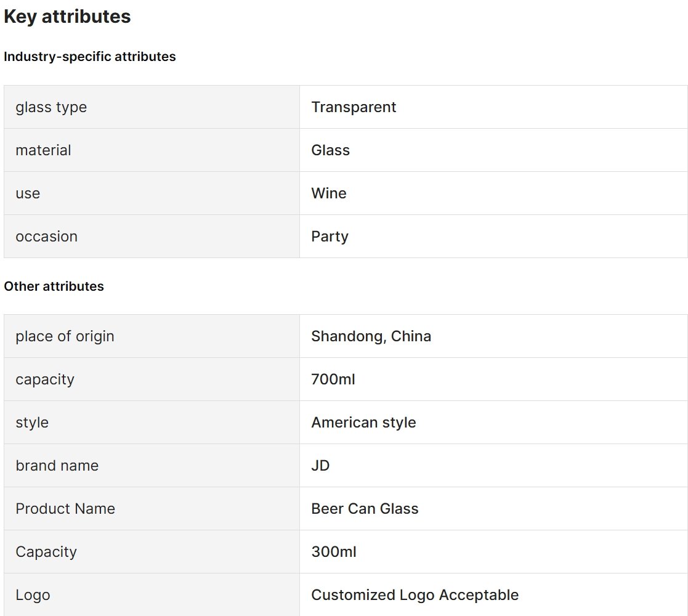Click the Shandong, China value
Image resolution: width=688 pixels, height=616 pixels.
coord(371,336)
